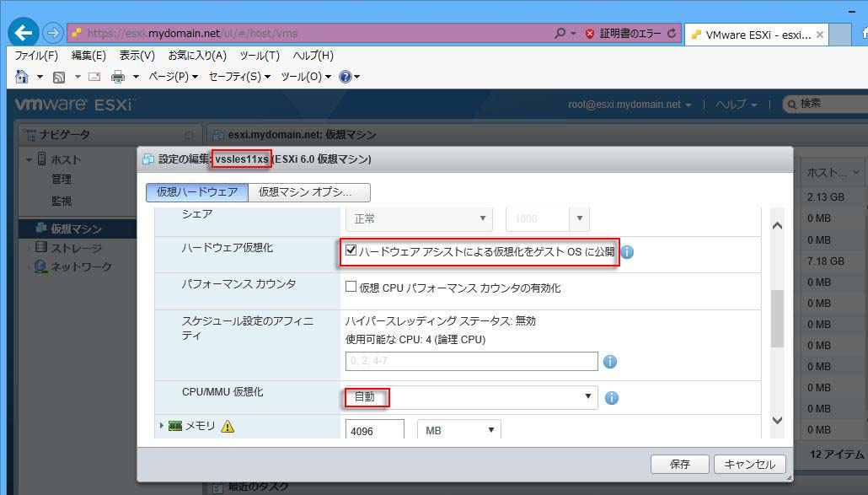Open the memory unit MB dropdown
This screenshot has width=868, height=495.
pyautogui.click(x=459, y=430)
